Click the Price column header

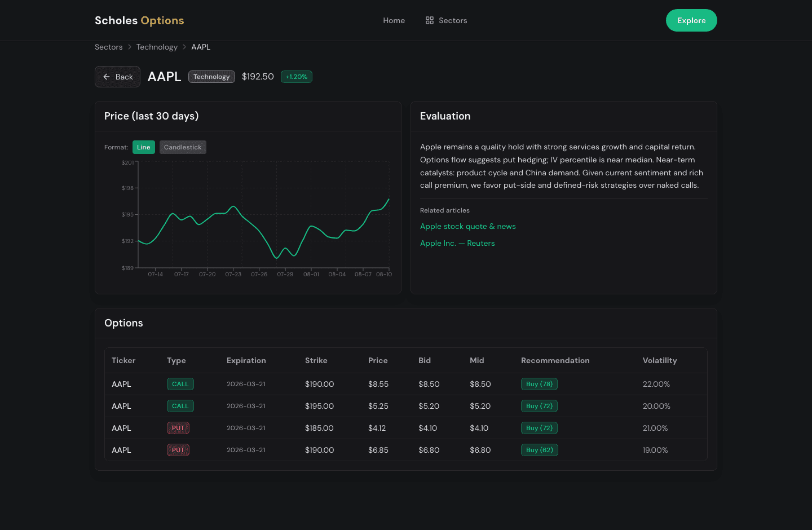point(378,360)
